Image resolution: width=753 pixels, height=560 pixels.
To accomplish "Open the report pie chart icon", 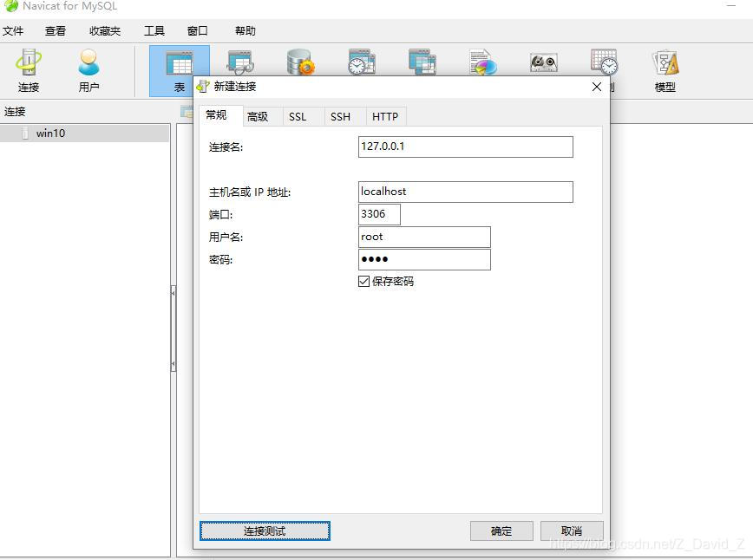I will pos(482,62).
